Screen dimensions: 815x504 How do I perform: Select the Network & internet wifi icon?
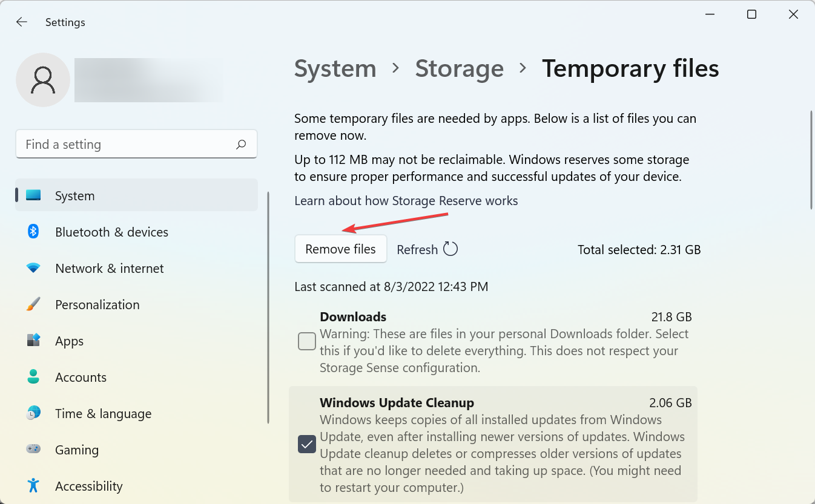click(x=33, y=268)
